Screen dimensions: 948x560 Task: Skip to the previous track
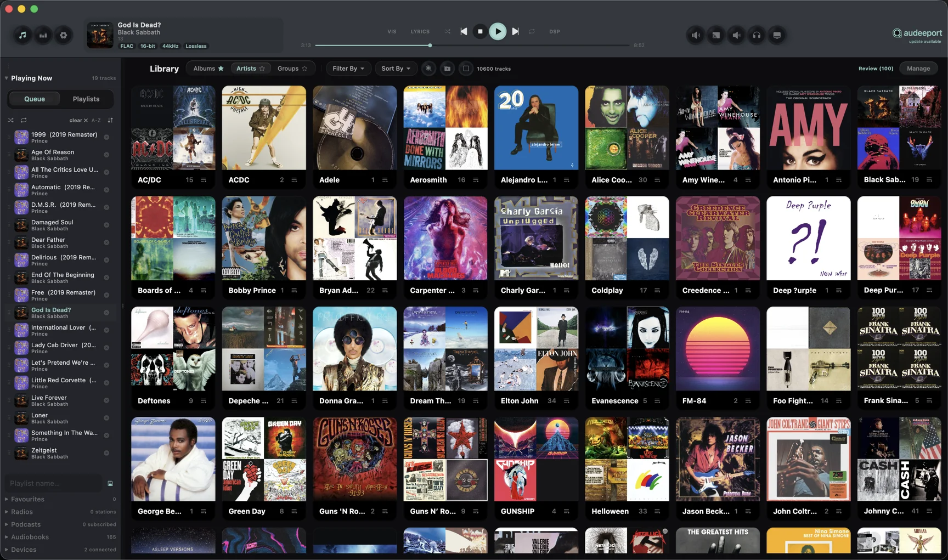pos(464,31)
